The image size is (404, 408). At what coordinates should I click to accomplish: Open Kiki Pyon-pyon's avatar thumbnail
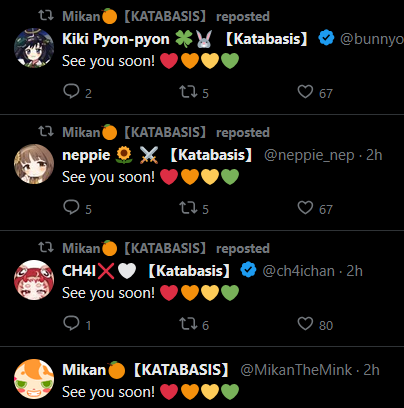coord(34,48)
